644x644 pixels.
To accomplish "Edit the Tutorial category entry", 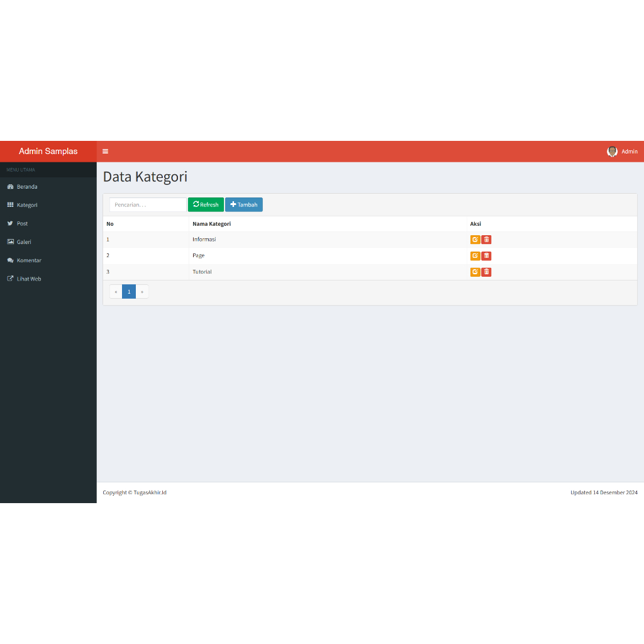I will pos(475,272).
